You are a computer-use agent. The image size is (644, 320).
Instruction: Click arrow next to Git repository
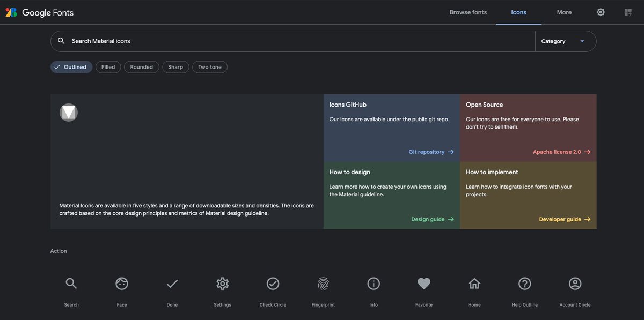[x=451, y=152]
